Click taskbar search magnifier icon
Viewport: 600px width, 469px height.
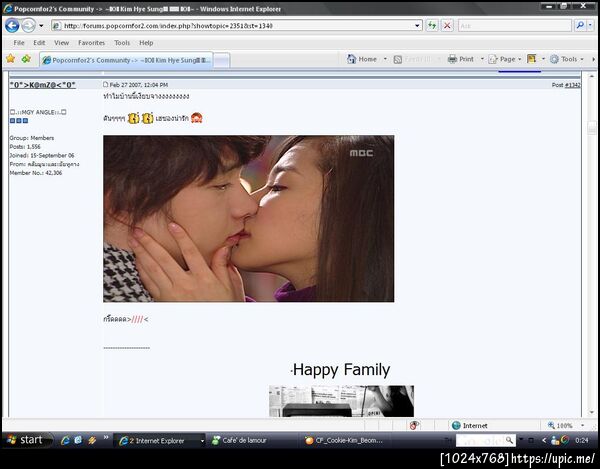(x=509, y=441)
